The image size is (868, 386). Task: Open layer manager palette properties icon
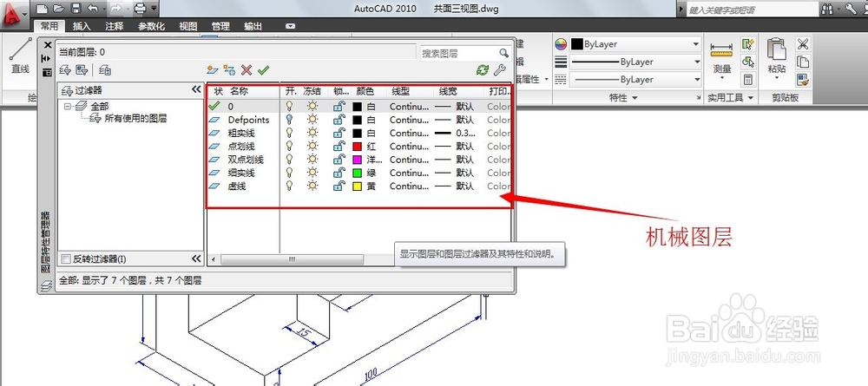[x=47, y=72]
